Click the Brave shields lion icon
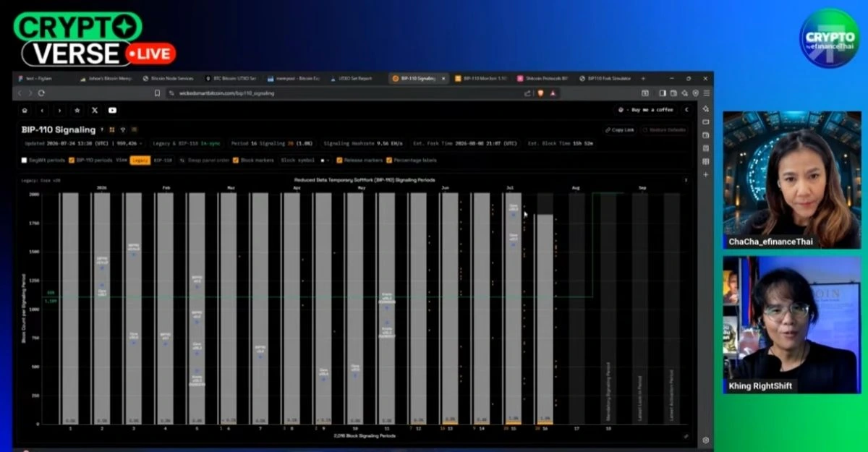Viewport: 868px width, 452px height. [x=540, y=93]
